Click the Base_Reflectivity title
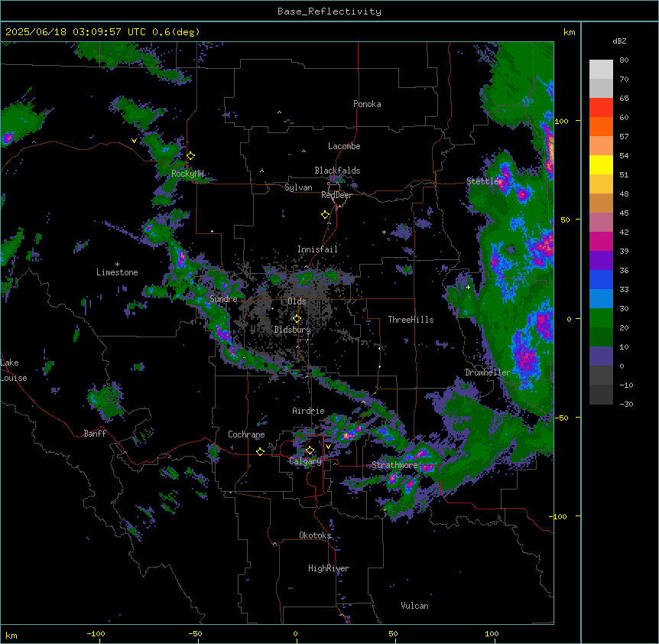This screenshot has height=644, width=659. tap(329, 11)
